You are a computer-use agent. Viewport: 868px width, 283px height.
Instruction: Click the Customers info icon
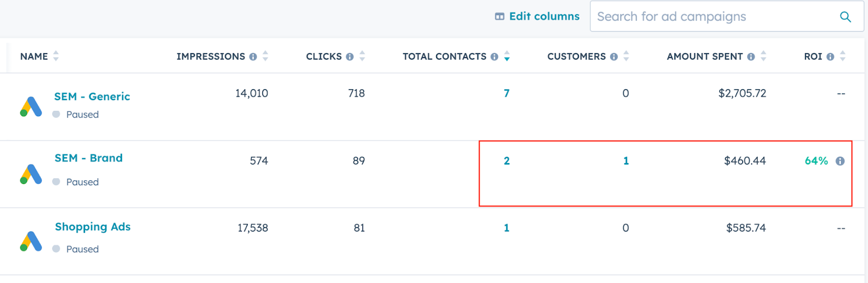614,56
